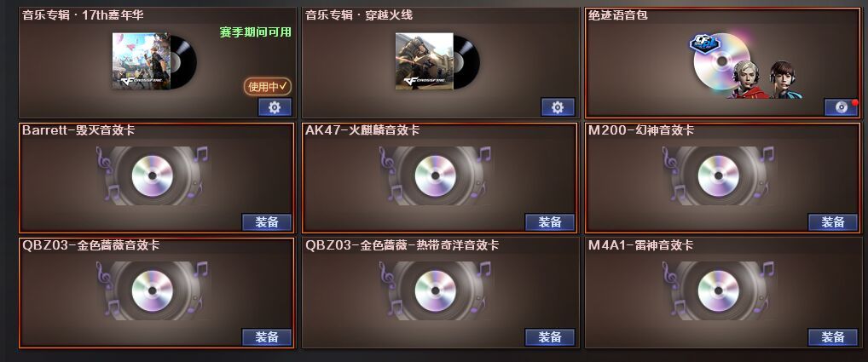This screenshot has height=362, width=868.
Task: Equip the M200-幻神音效卡 sound card
Action: coord(832,222)
